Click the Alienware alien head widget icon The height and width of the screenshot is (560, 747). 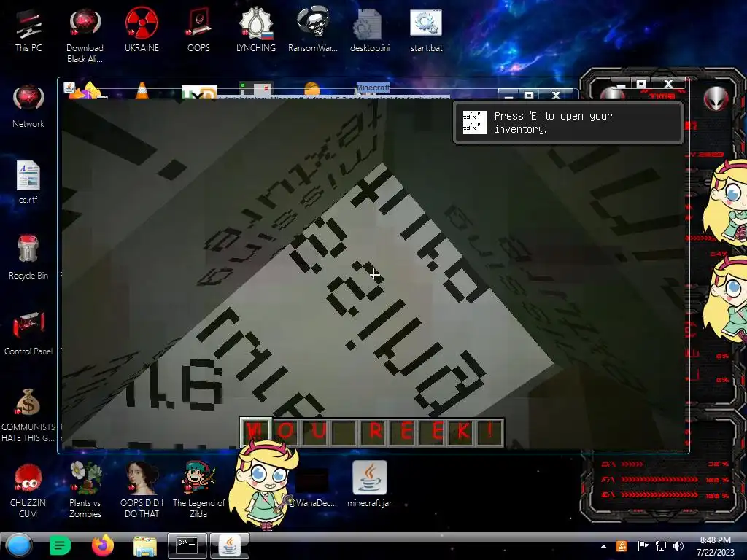click(716, 99)
